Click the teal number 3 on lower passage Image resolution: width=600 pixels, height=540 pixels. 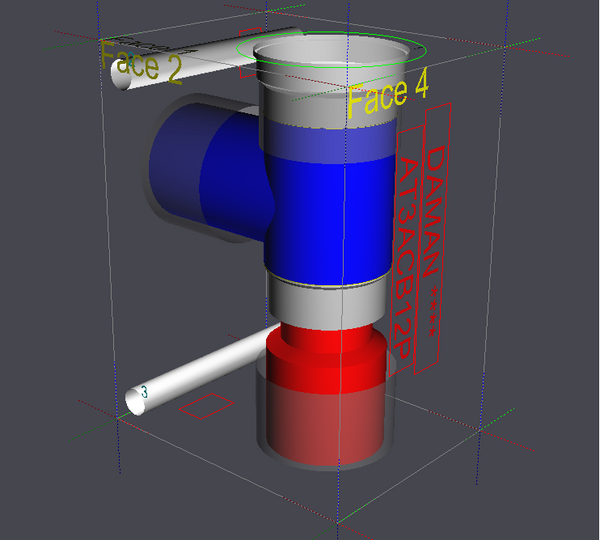click(x=144, y=392)
